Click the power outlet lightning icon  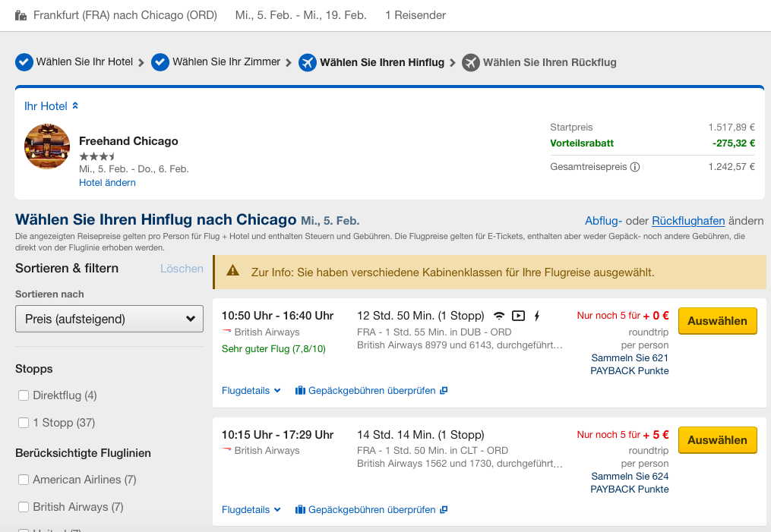(x=537, y=316)
